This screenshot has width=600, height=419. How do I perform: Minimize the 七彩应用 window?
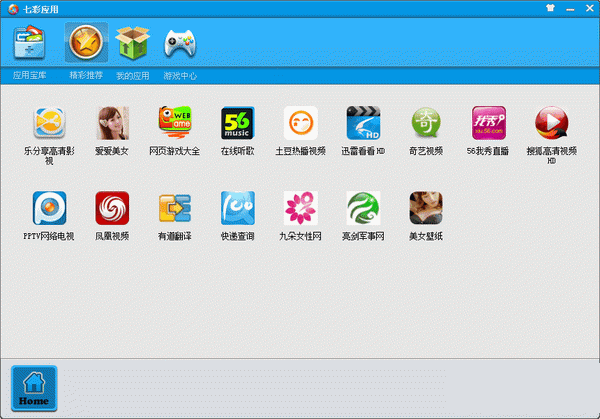[570, 9]
